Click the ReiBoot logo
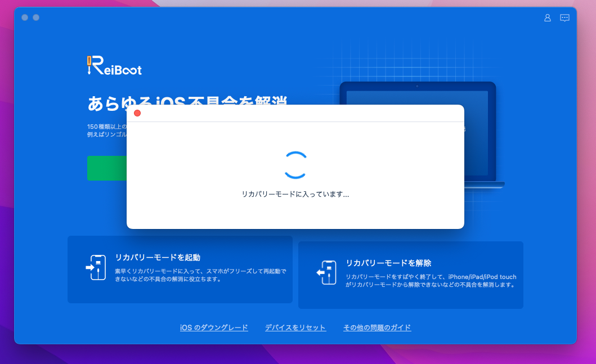 pos(114,65)
